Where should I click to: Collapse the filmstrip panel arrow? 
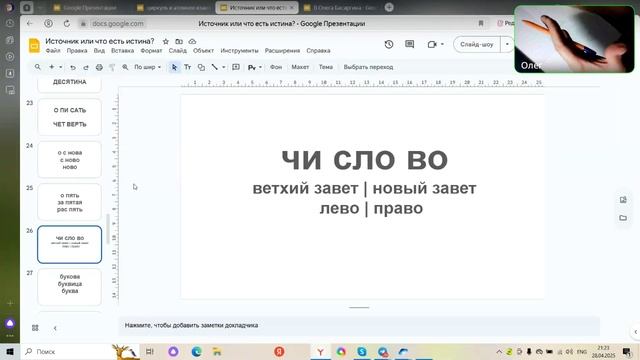(x=55, y=328)
